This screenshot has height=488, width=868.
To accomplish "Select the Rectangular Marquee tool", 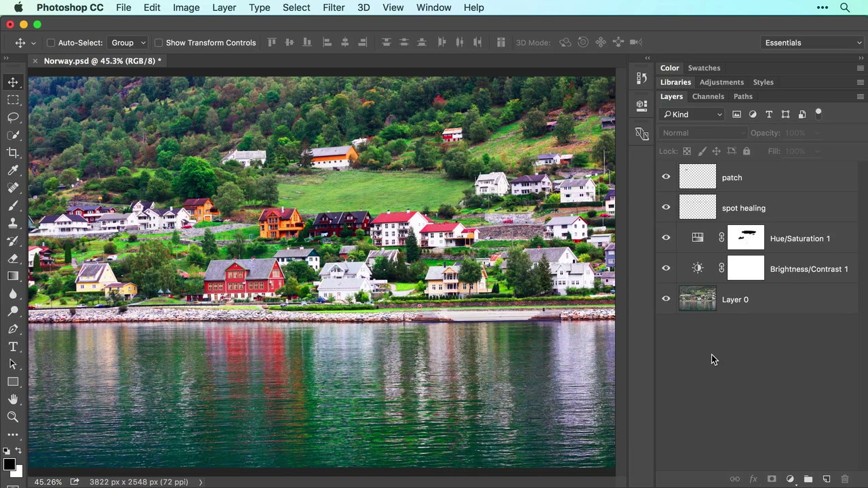I will tap(13, 100).
